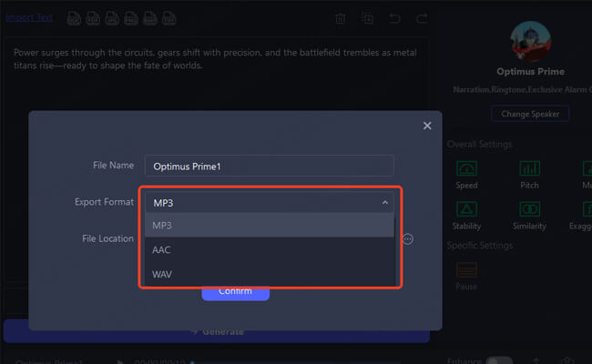The image size is (592, 364).
Task: Click the redo arrow icon
Action: [x=421, y=18]
